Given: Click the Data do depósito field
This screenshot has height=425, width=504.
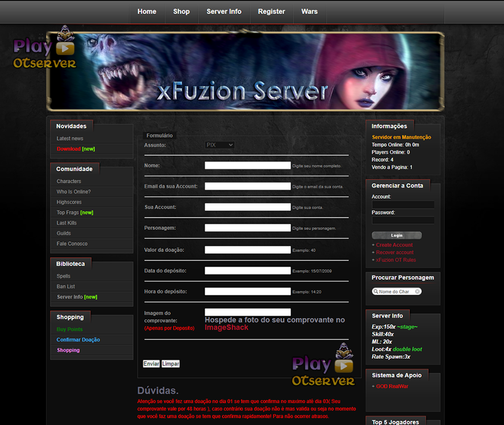Looking at the screenshot, I should (x=248, y=270).
